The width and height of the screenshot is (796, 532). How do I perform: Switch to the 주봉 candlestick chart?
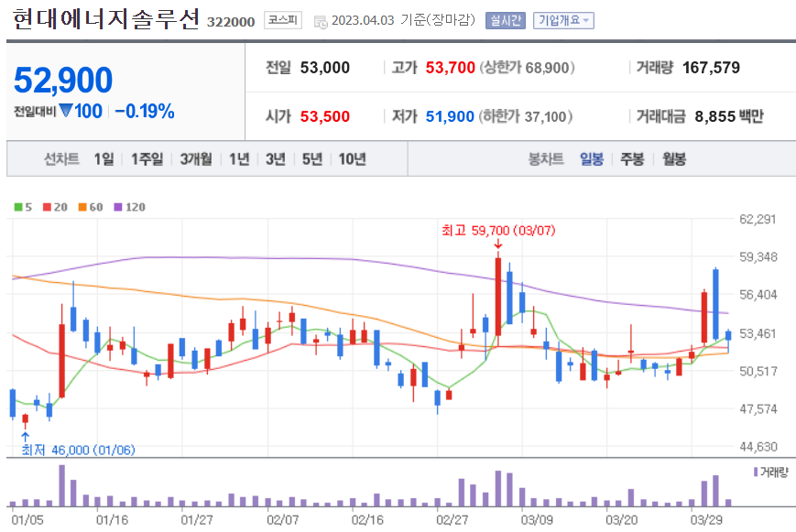click(632, 159)
